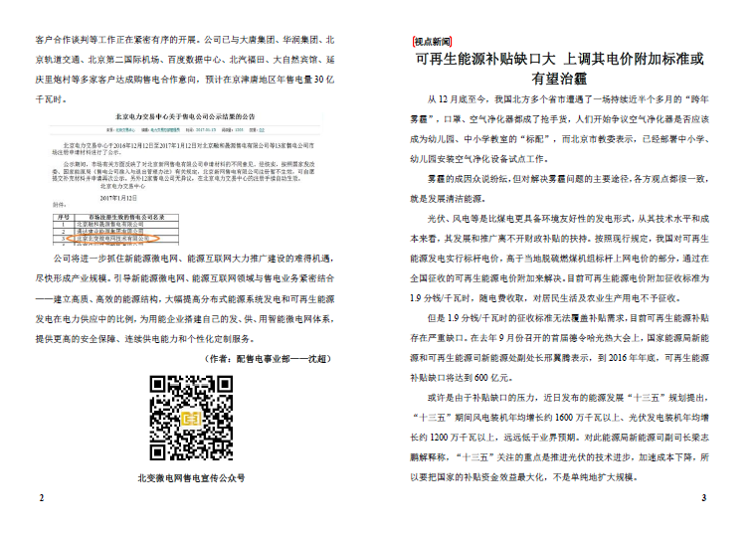Select the QR code image
This screenshot has width=756, height=533.
191,418
